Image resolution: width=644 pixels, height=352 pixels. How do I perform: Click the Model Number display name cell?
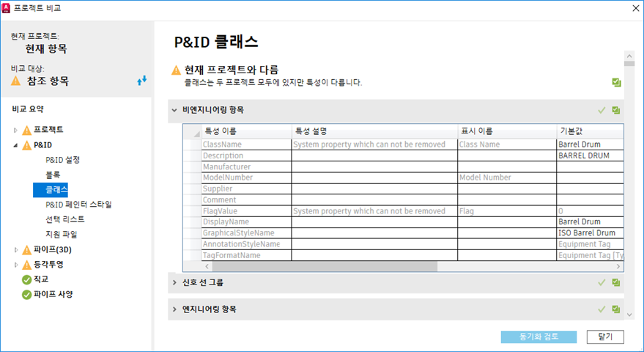coord(507,177)
